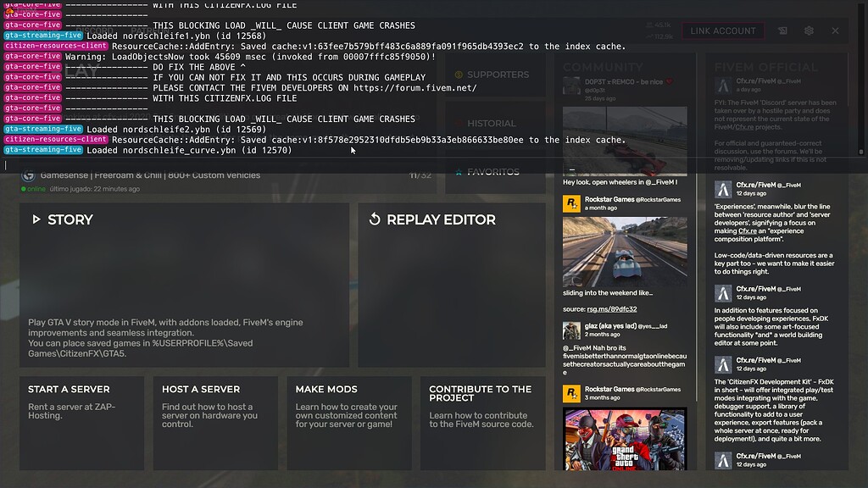This screenshot has width=868, height=488.
Task: Click the 'LoadObjectsNow took 45609 msec' warning line
Action: tap(250, 57)
